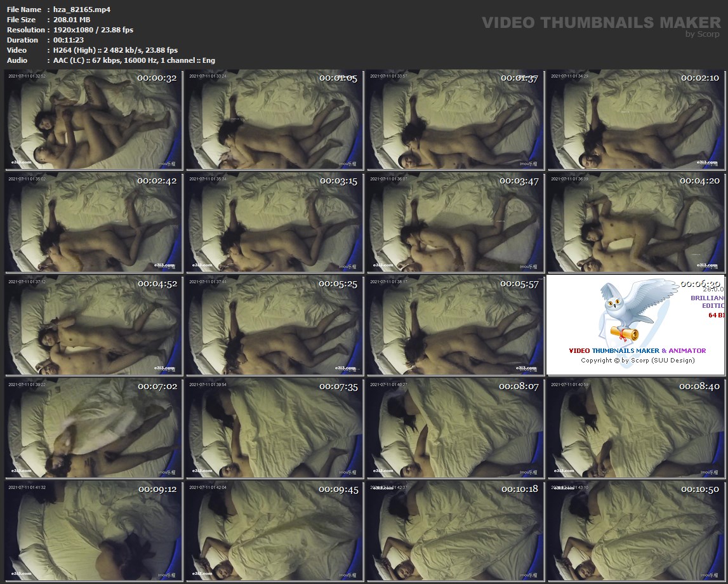728x584 pixels.
Task: Select the thumbnail stamped 00:10:50
Action: [x=636, y=531]
